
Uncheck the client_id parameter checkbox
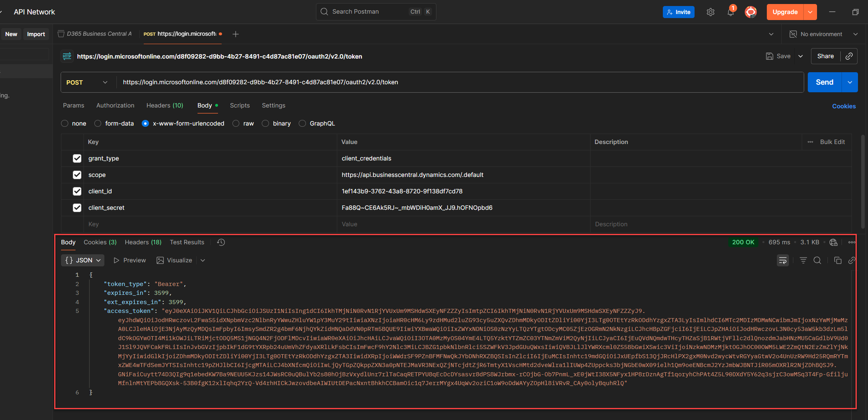click(x=77, y=191)
